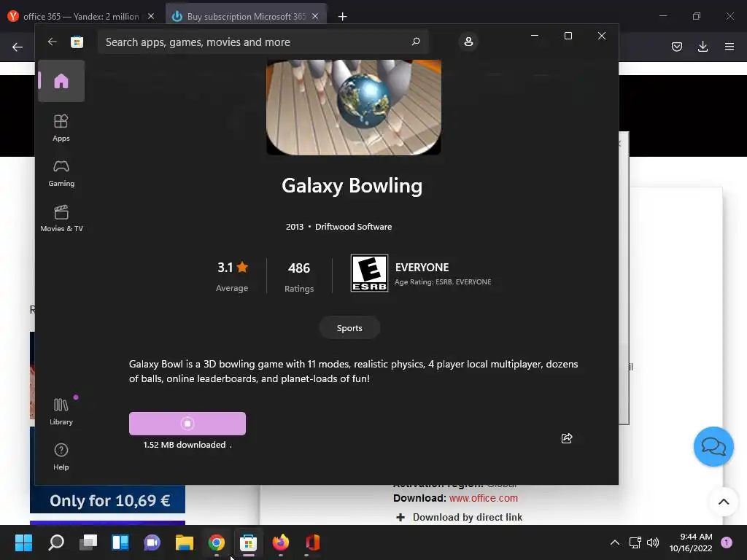Click the 3.1 star average rating
The width and height of the screenshot is (747, 560).
232,276
